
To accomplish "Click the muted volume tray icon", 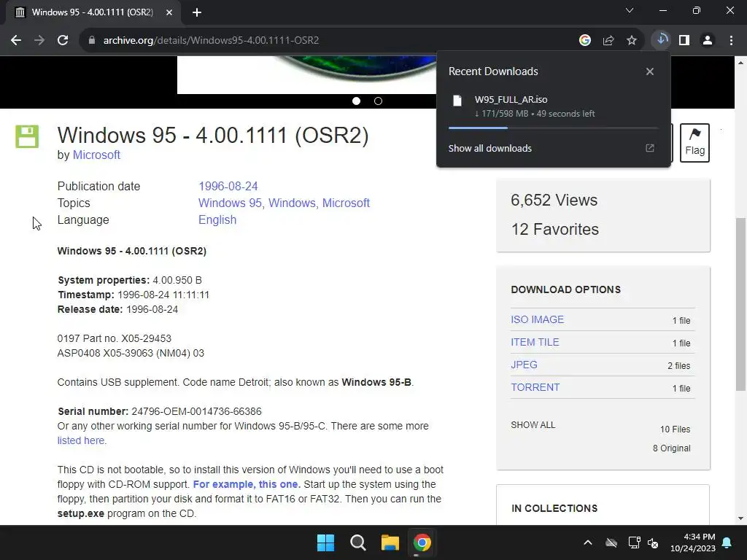I will [x=653, y=542].
